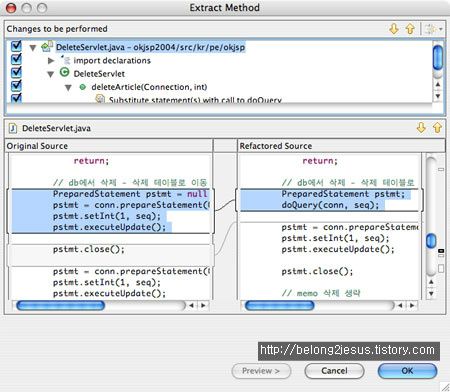The height and width of the screenshot is (392, 450).
Task: Click the changes tree scroll up arrow
Action: point(438,84)
